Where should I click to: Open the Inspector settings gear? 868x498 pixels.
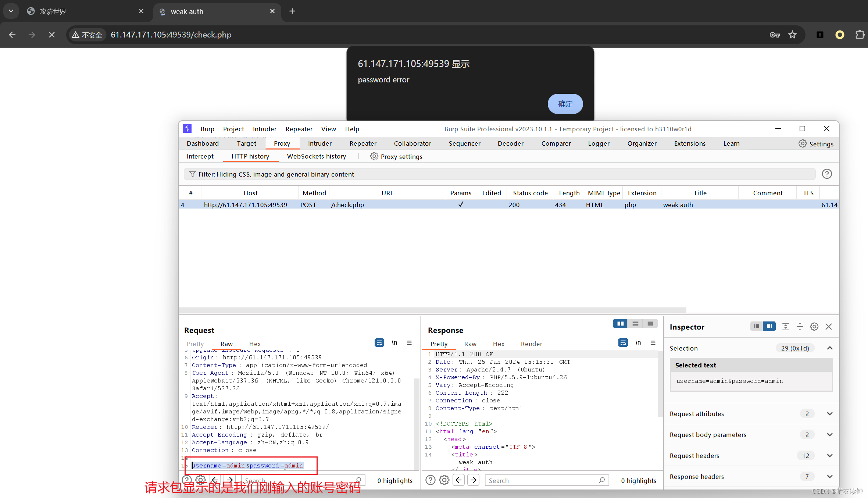[814, 327]
